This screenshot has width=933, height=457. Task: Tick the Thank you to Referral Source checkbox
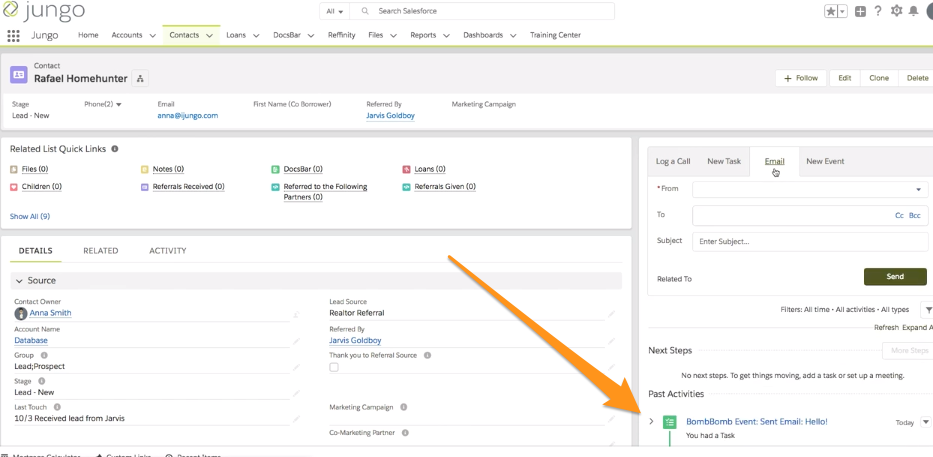point(334,367)
